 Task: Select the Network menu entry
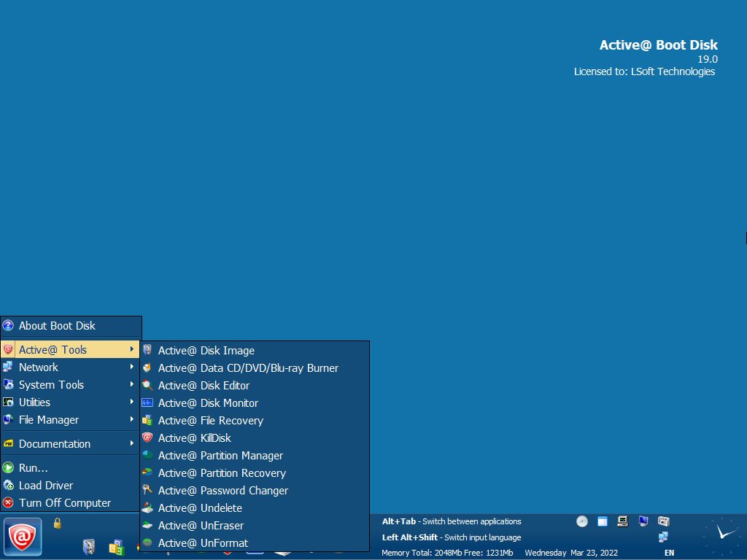70,367
